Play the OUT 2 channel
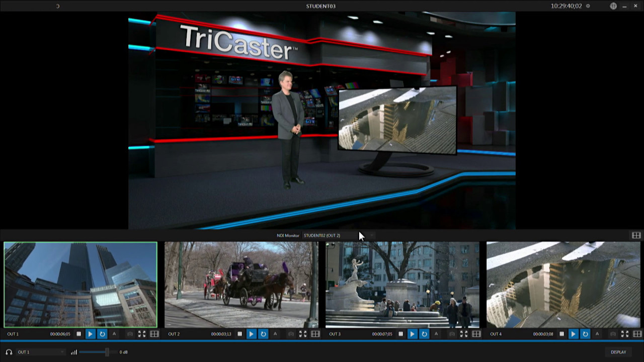644x362 pixels. tap(252, 334)
